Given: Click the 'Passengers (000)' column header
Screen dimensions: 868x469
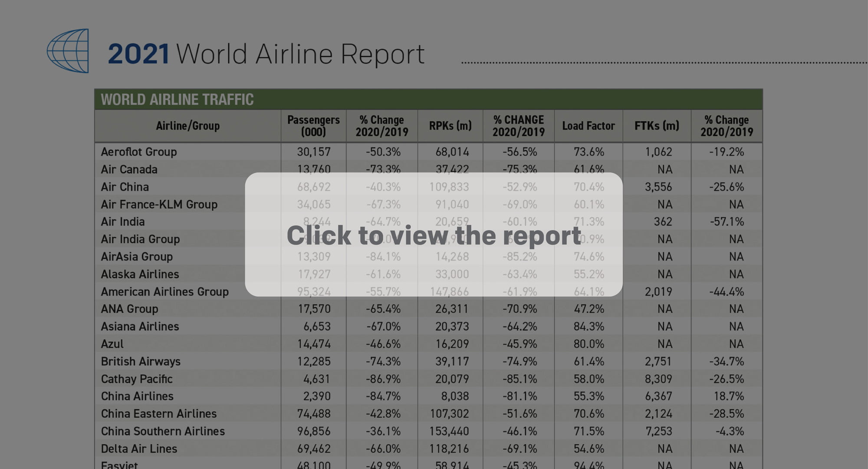Looking at the screenshot, I should coord(313,126).
